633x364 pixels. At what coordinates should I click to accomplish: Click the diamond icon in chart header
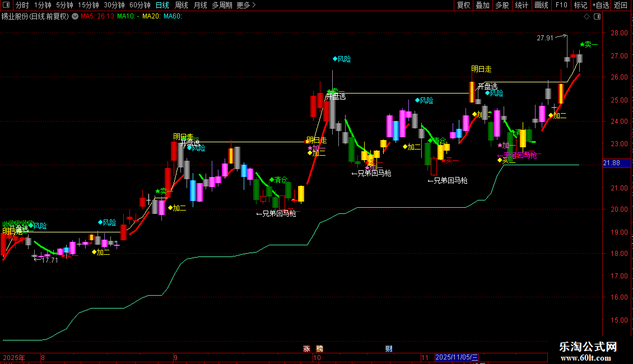click(x=587, y=17)
